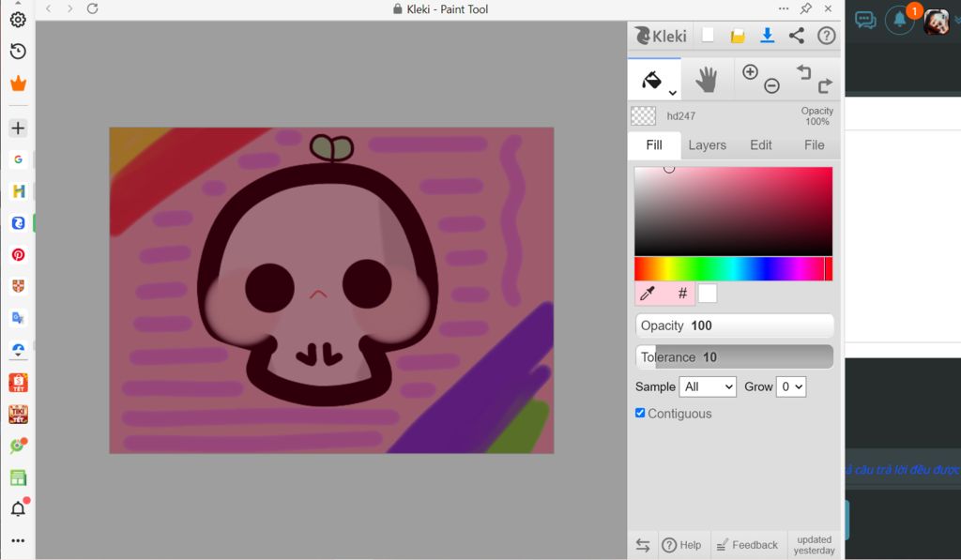
Task: Open Google from the sidebar
Action: click(x=18, y=159)
